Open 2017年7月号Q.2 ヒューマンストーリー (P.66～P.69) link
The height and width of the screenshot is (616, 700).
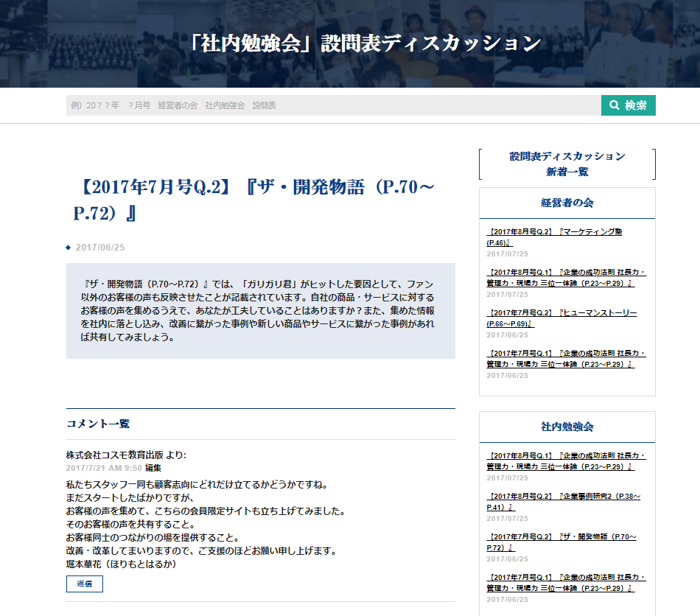(561, 318)
